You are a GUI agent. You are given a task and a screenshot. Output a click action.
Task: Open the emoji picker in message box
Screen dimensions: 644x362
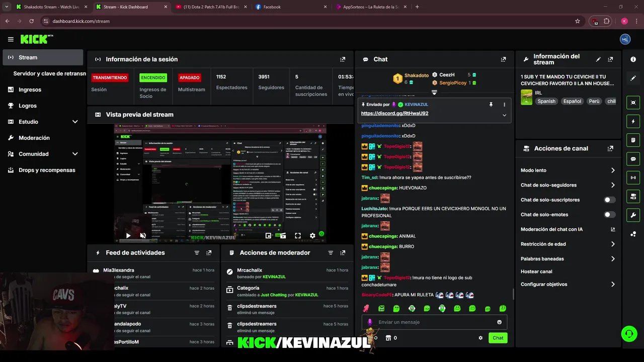(500, 322)
